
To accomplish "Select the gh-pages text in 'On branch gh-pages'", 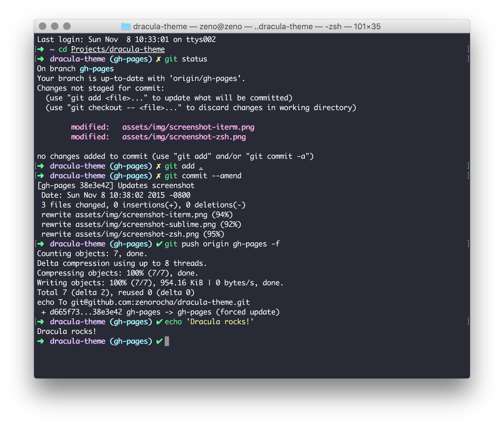I will [96, 68].
